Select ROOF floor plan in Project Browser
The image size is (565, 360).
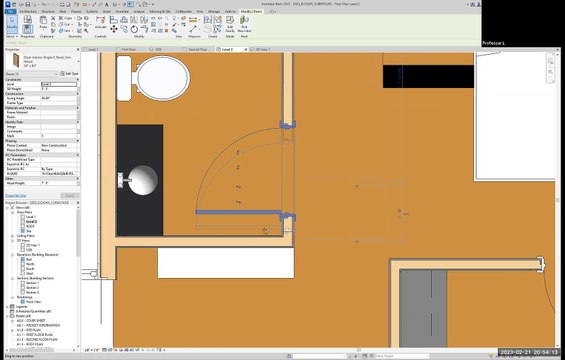[x=30, y=226]
